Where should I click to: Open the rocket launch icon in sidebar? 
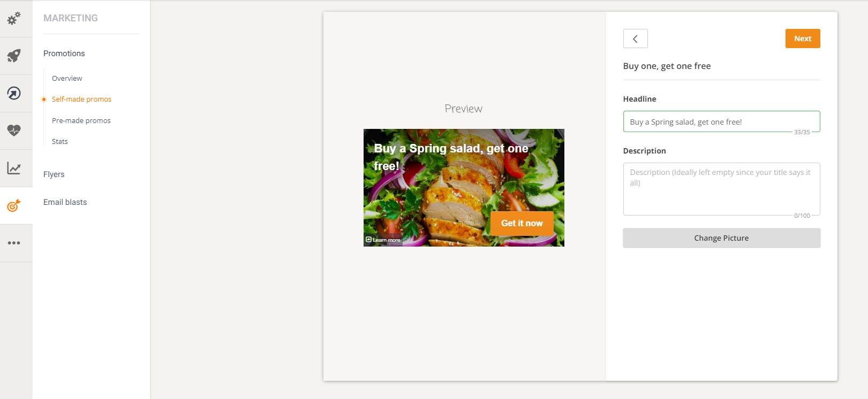(x=14, y=56)
